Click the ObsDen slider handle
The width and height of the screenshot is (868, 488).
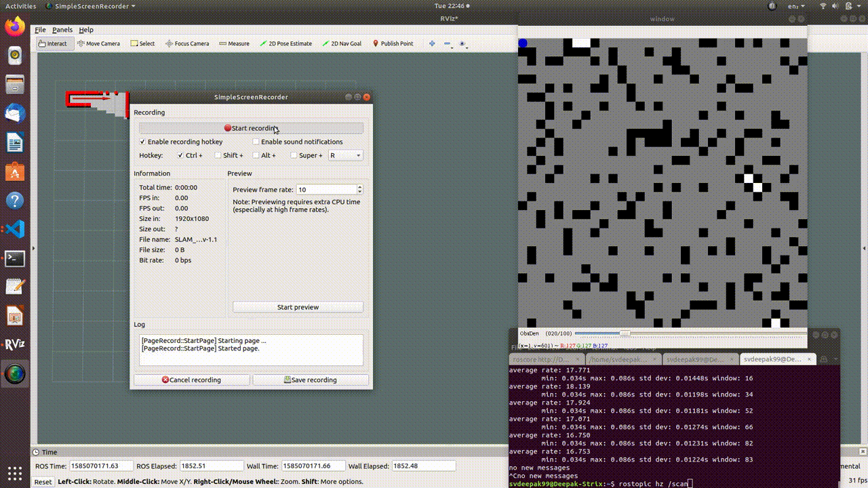point(625,333)
